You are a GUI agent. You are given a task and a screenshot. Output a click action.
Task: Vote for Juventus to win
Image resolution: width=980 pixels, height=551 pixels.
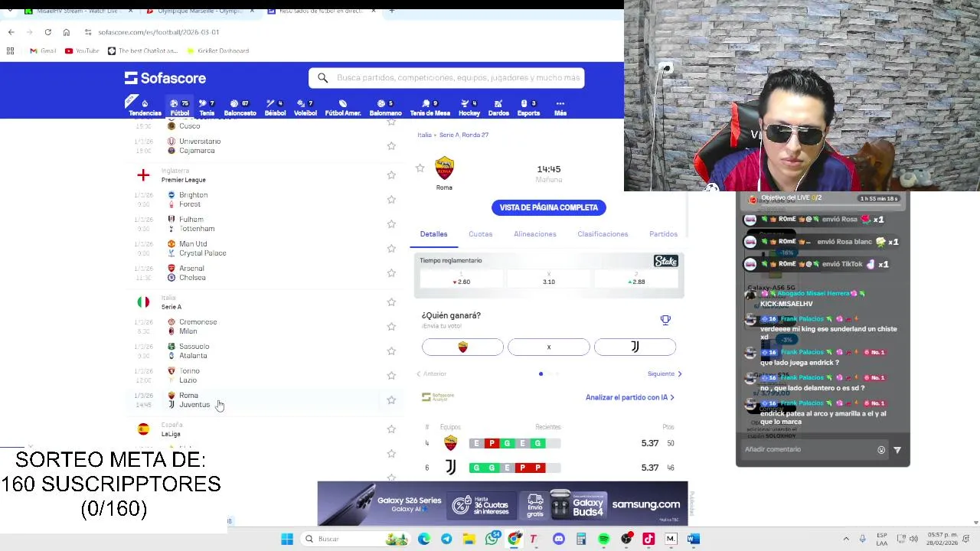[635, 347]
